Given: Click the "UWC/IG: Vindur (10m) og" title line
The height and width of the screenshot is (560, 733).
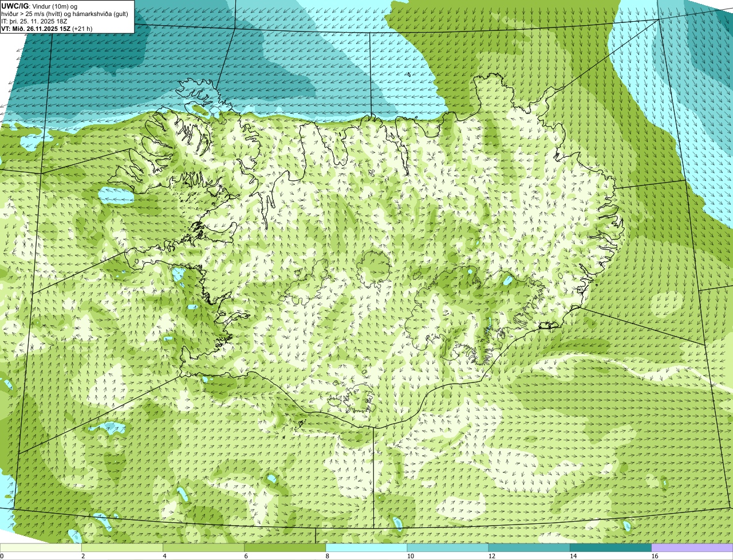Looking at the screenshot, I should (40, 6).
